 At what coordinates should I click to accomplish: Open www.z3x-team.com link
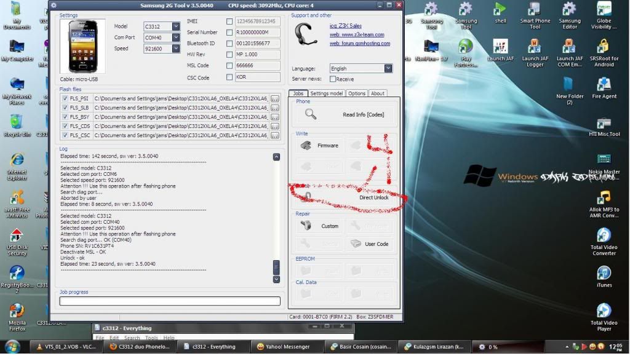(357, 34)
